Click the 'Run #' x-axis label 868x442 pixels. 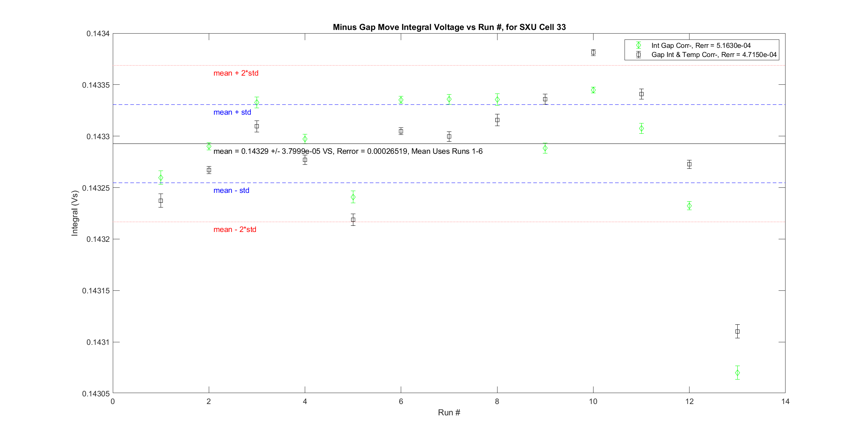click(x=449, y=412)
